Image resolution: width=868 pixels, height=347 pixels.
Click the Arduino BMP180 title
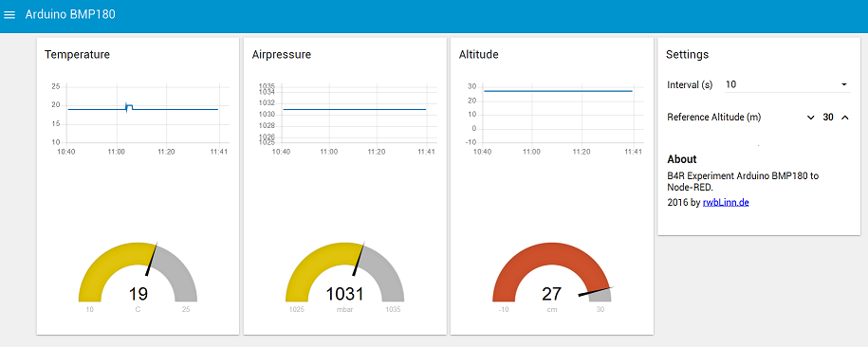pos(70,15)
